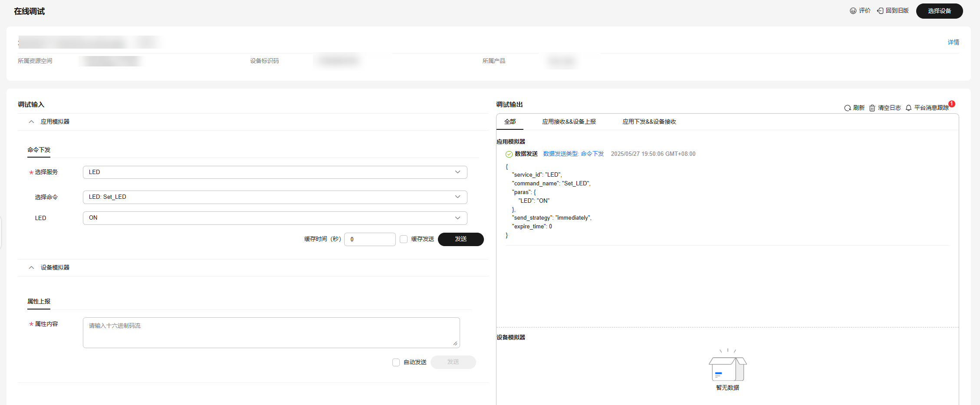Click the 暂无数据 empty box illustration
The height and width of the screenshot is (405, 980).
[x=728, y=365]
